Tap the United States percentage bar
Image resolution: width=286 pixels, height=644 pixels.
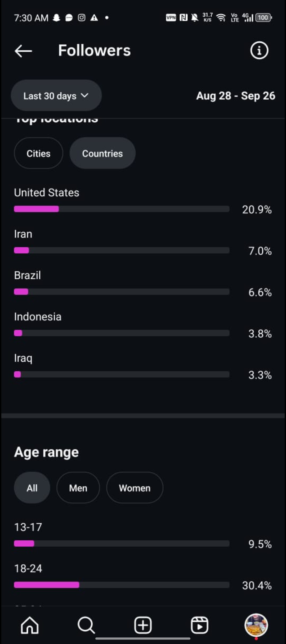tap(122, 209)
